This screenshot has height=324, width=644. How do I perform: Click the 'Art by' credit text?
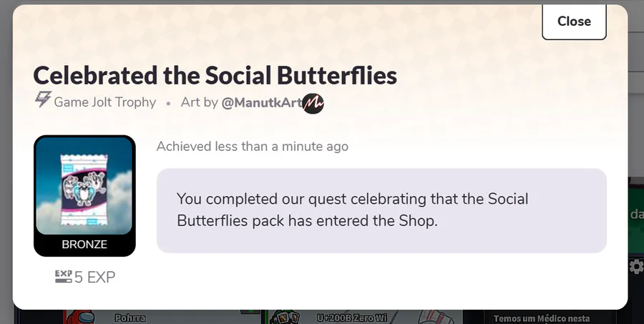click(200, 102)
